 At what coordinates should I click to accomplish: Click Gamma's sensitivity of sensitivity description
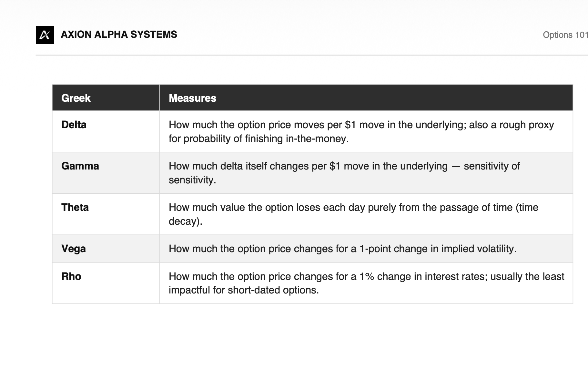click(344, 173)
